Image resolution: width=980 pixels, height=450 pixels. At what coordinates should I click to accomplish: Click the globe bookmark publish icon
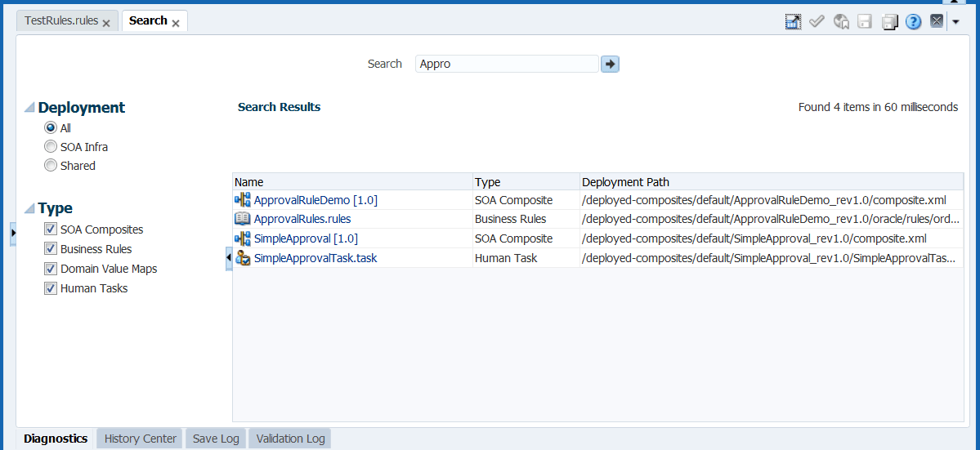pos(840,22)
